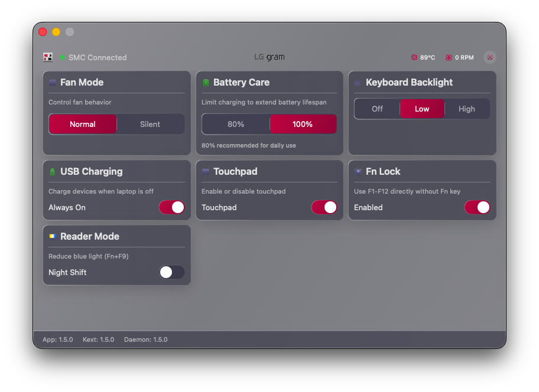Image resolution: width=539 pixels, height=392 pixels.
Task: Click the Fan Mode card icon
Action: pos(53,83)
